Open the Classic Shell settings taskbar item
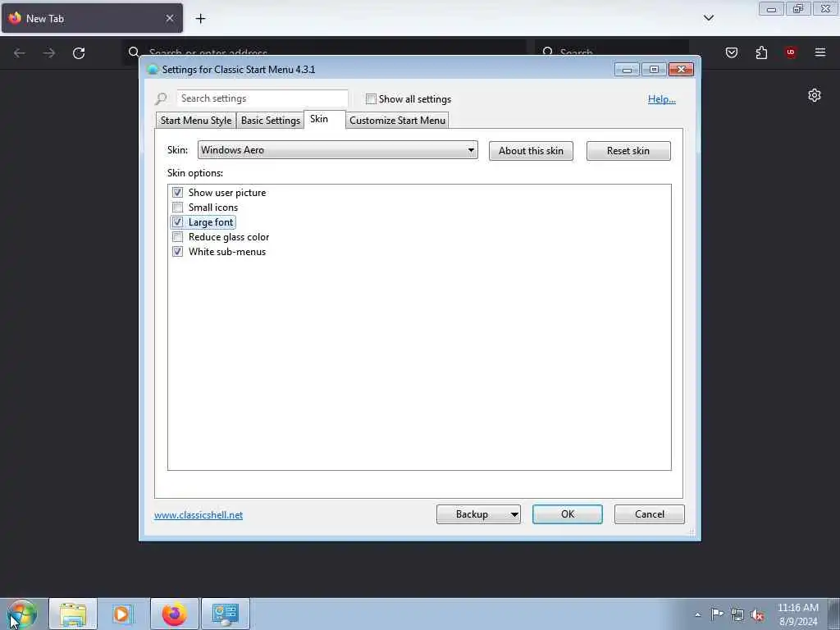The image size is (840, 630). [226, 614]
